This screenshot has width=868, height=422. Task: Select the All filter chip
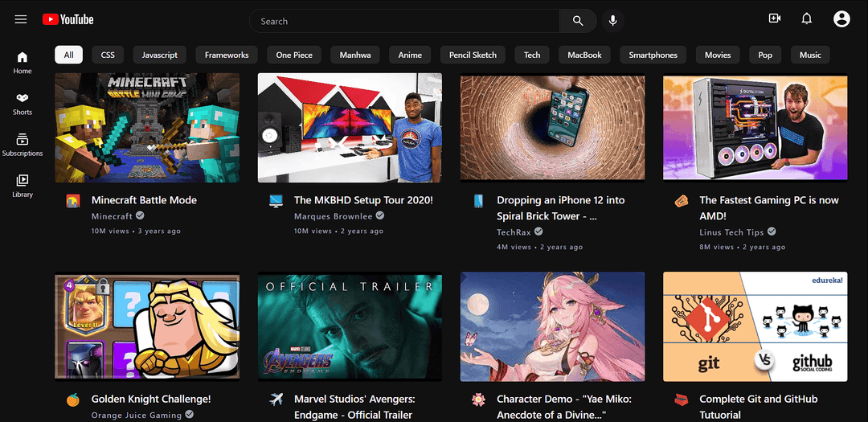(68, 55)
